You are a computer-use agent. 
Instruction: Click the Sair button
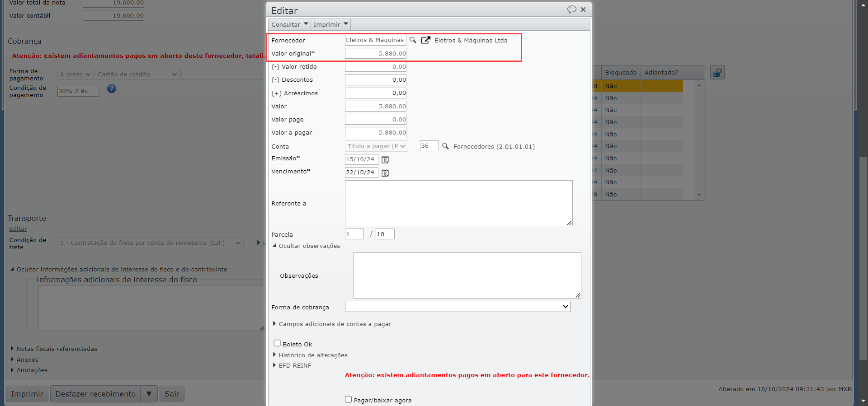click(172, 394)
